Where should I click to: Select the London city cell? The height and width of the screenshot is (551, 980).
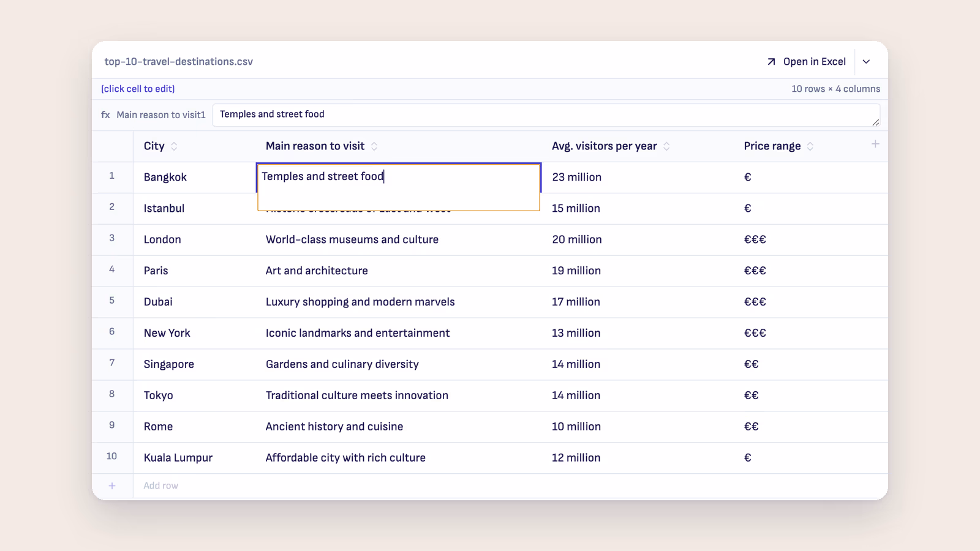tap(195, 239)
